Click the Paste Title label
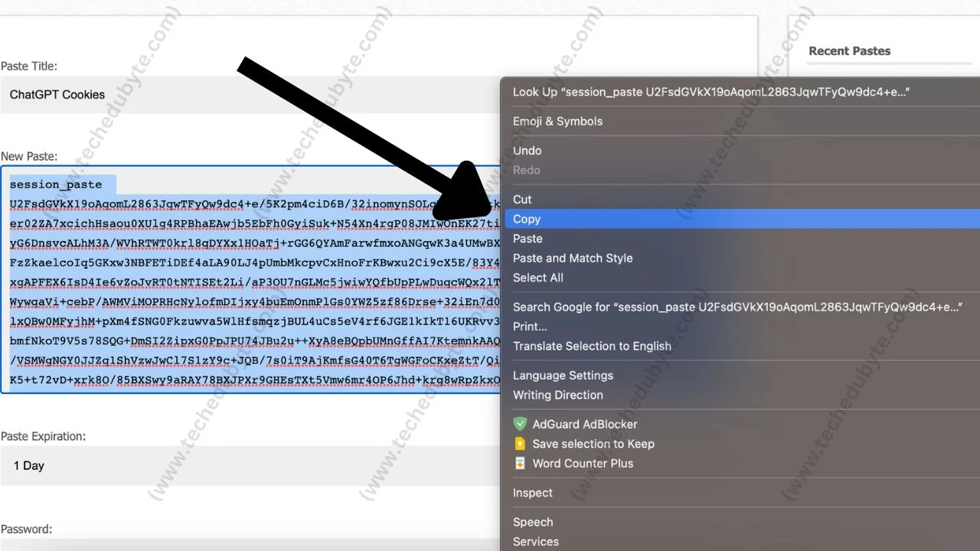Viewport: 980px width, 551px height. [x=29, y=67]
